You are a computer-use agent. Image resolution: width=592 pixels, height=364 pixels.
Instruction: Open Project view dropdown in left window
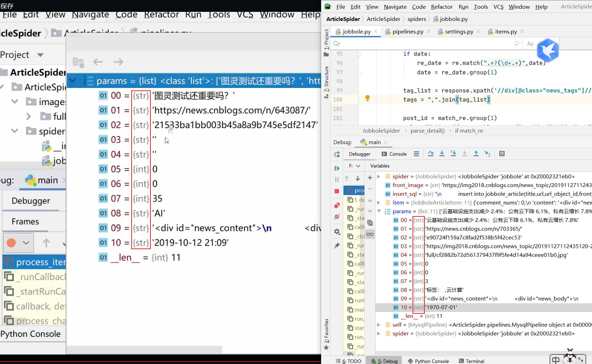tap(40, 55)
